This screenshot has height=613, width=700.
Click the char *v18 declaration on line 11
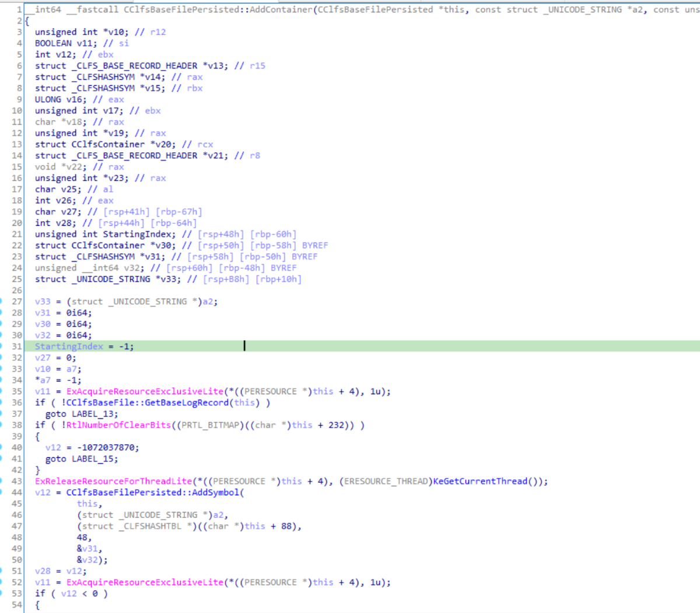tap(61, 122)
